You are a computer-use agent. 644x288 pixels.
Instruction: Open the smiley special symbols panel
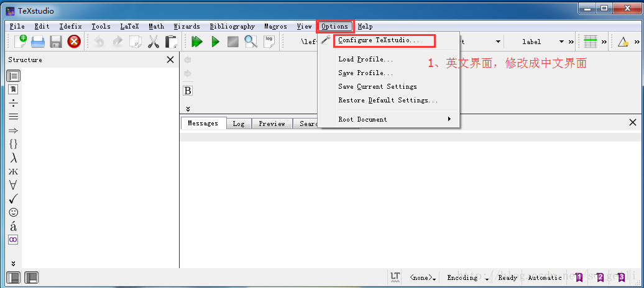point(14,212)
